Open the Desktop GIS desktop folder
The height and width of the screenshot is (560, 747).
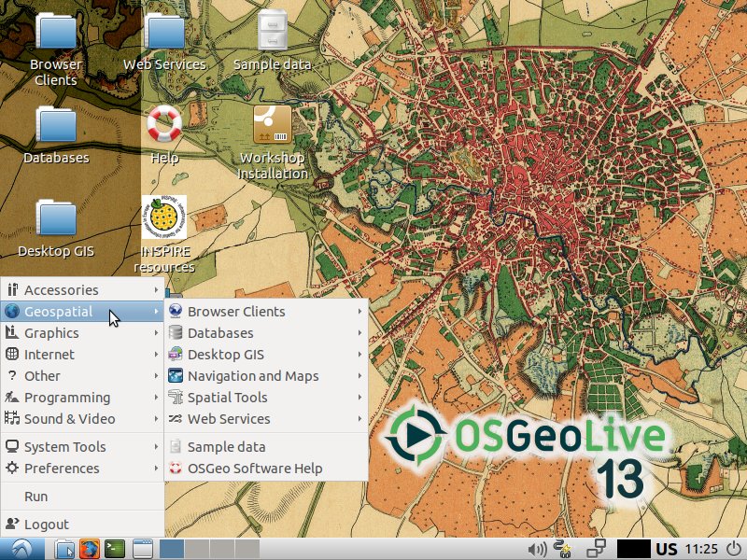(x=56, y=217)
